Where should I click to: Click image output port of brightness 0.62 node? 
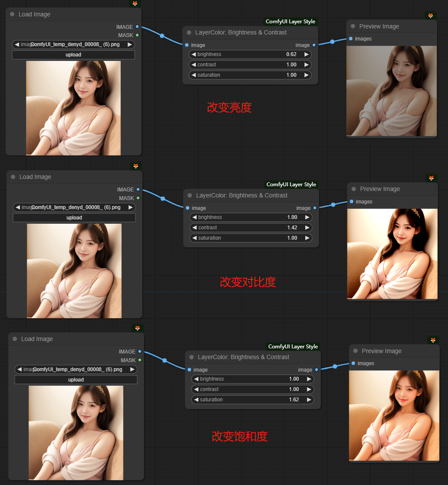point(314,45)
